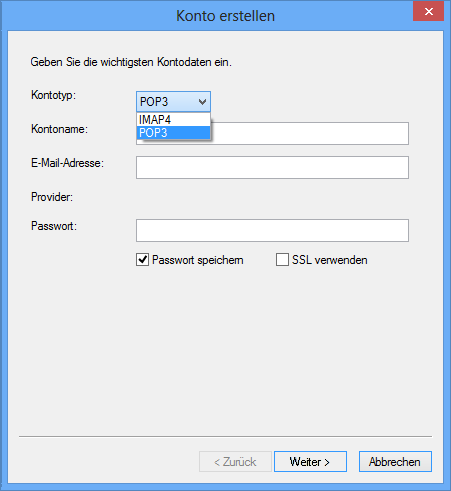The width and height of the screenshot is (451, 491).
Task: Enable the SSL verwenden checkbox
Action: pos(282,260)
